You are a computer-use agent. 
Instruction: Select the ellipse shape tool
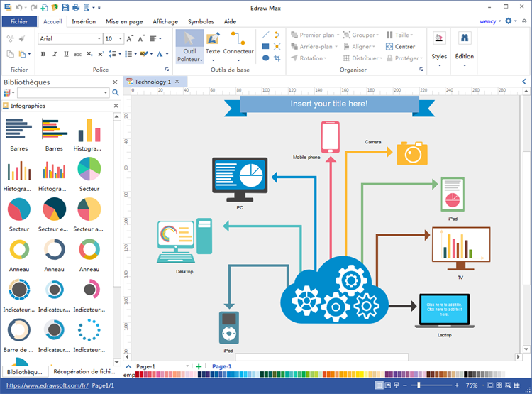265,58
